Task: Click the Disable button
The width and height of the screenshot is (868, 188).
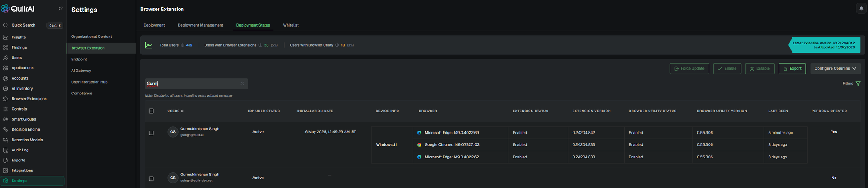Action: (759, 68)
